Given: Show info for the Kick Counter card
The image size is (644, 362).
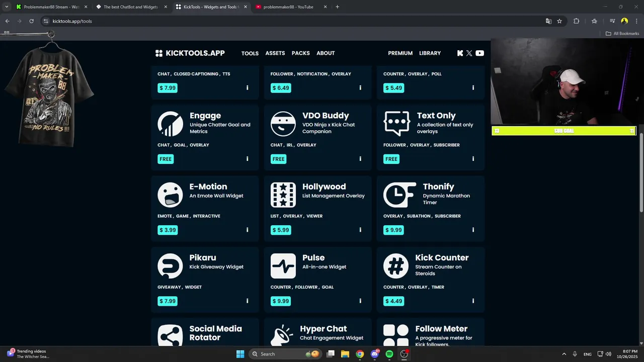Looking at the screenshot, I should [473, 301].
